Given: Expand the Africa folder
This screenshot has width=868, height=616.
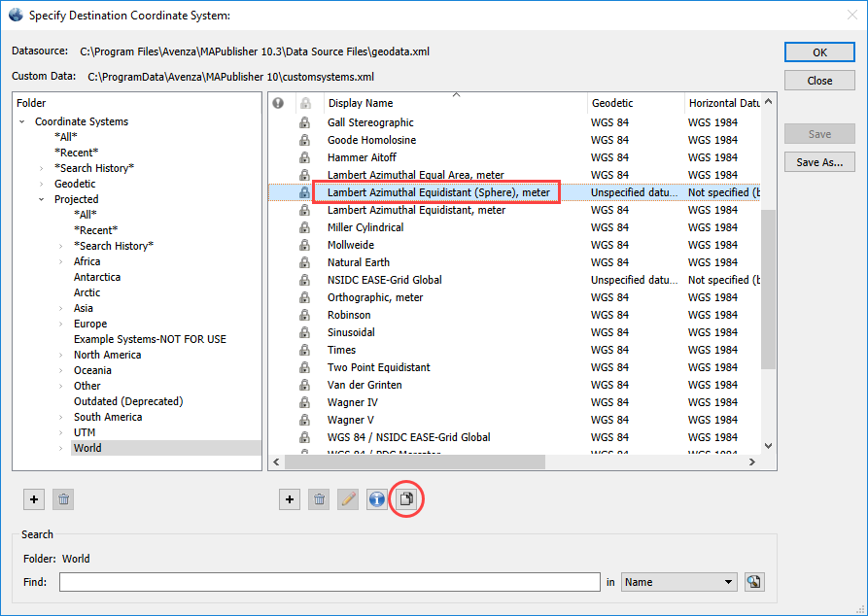Looking at the screenshot, I should (x=61, y=261).
